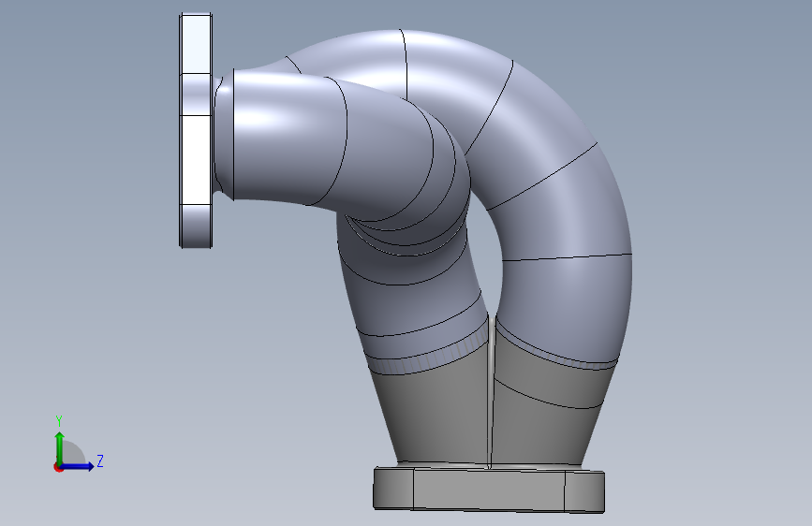Viewport: 812px width, 526px height.
Task: Click the green Y axis arrow of triad
Action: (x=60, y=447)
